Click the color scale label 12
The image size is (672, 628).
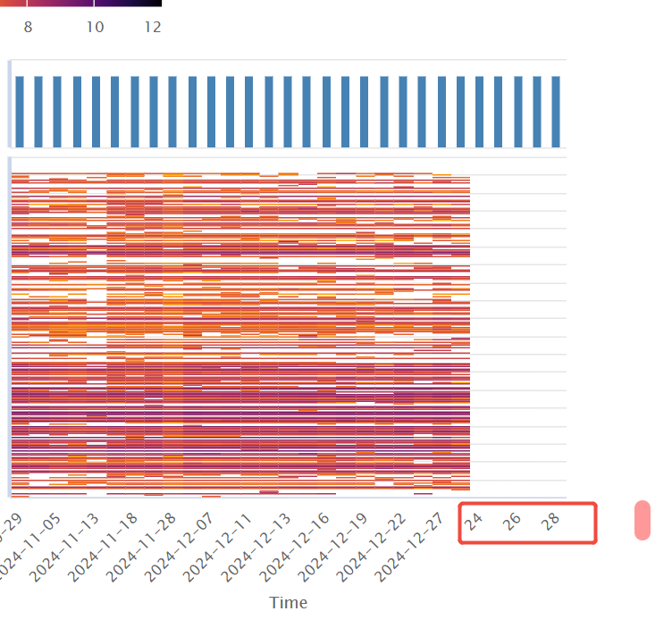pyautogui.click(x=152, y=28)
